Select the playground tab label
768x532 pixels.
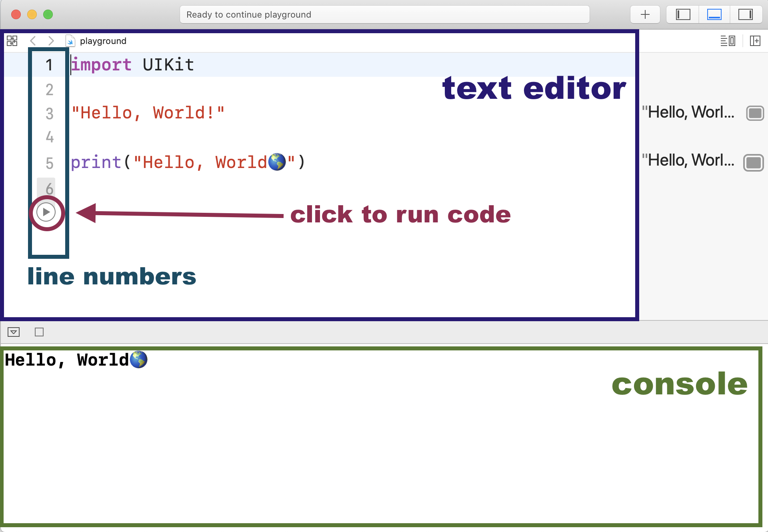(x=102, y=40)
